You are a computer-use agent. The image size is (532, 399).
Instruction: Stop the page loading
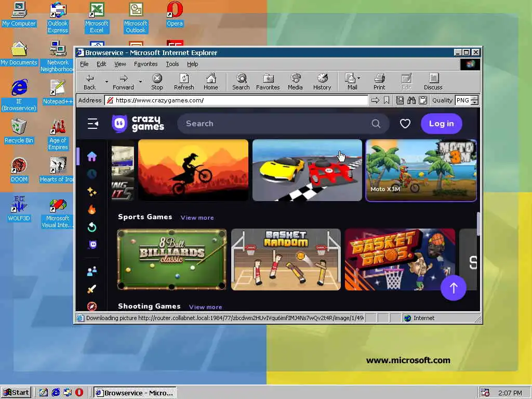pyautogui.click(x=157, y=82)
